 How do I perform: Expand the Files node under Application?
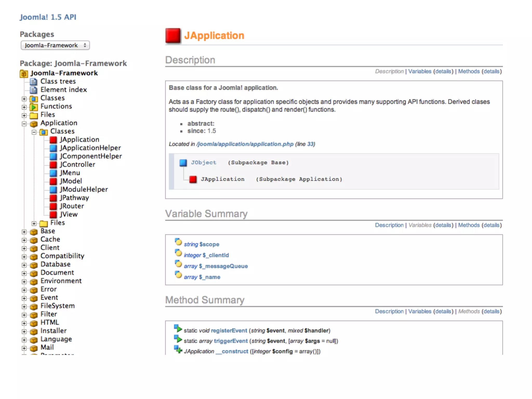point(34,223)
